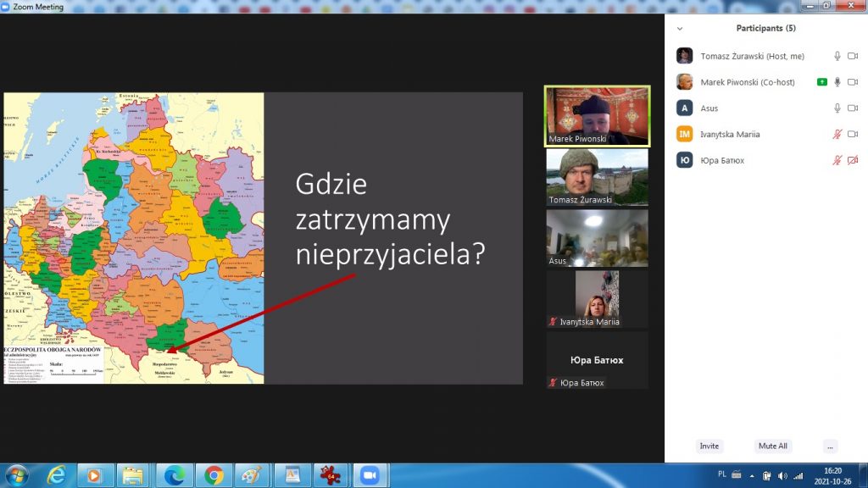
Task: Click the green screen-share icon beside Marek Piwonski
Action: pyautogui.click(x=821, y=82)
